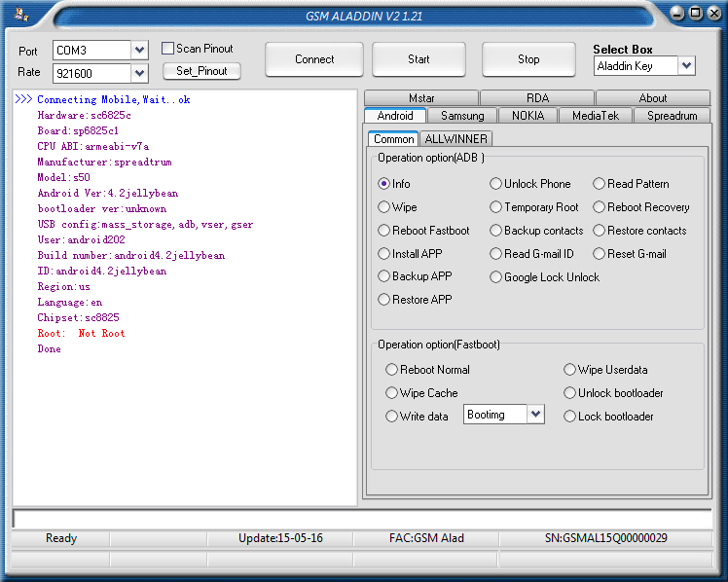
Task: Open the About tab
Action: coord(653,98)
